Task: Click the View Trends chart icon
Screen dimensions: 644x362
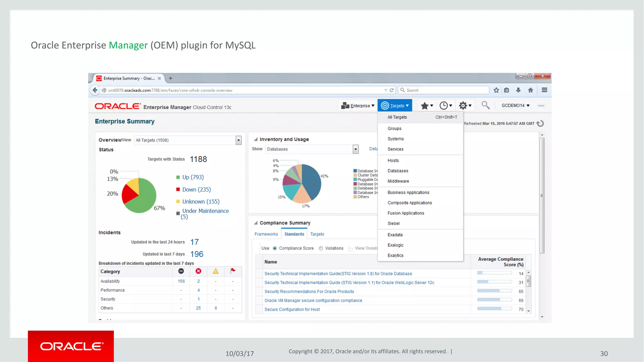Action: click(351, 249)
